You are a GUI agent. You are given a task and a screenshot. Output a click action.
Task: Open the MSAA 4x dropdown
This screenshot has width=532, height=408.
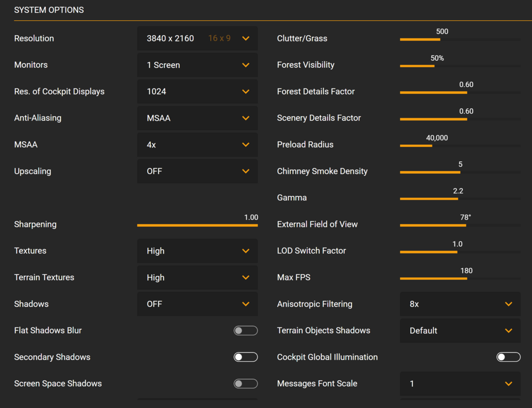click(197, 145)
